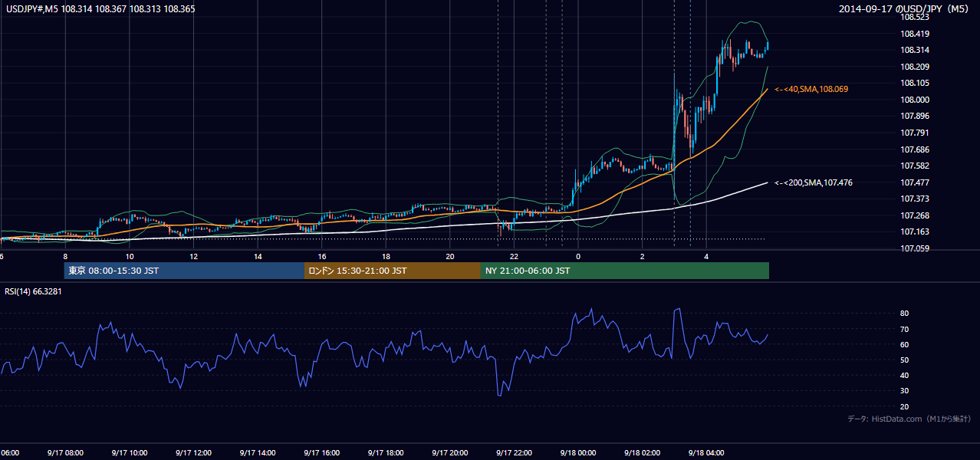Click the 9/18 04:00 date axis label
Screen dimensions: 980x460
click(705, 453)
